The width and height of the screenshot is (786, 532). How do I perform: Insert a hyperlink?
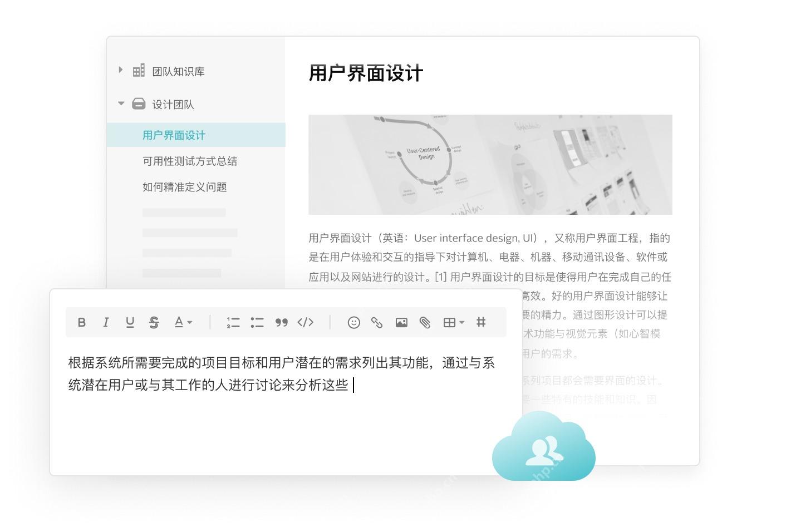pos(377,322)
